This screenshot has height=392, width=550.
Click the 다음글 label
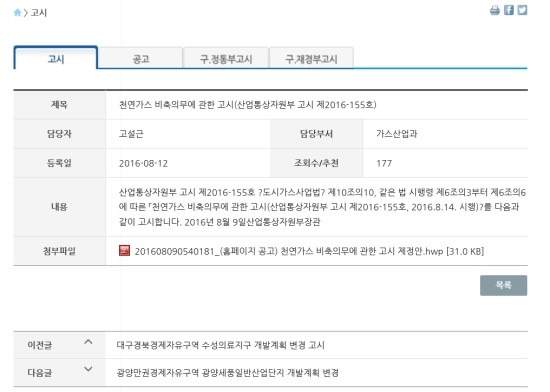point(40,372)
